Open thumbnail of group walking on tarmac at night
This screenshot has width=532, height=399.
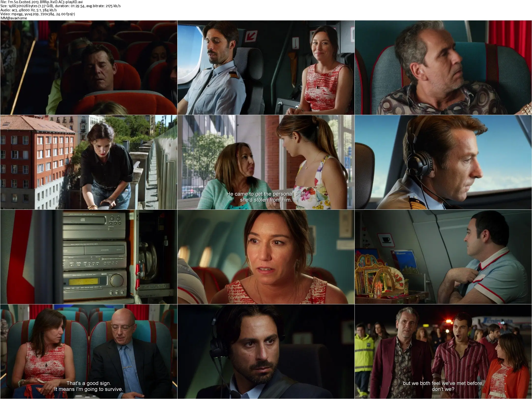pos(443,352)
